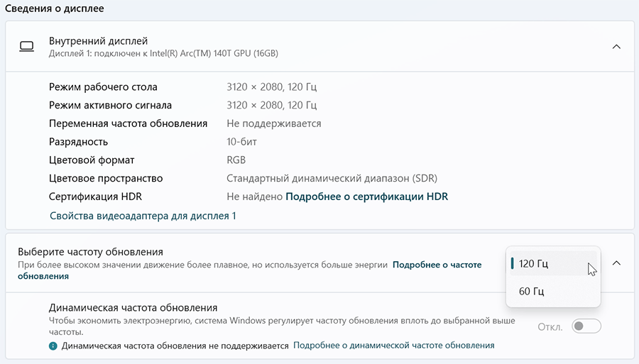The width and height of the screenshot is (639, 364).
Task: Click the info icon near the unsupported notice
Action: pos(53,346)
